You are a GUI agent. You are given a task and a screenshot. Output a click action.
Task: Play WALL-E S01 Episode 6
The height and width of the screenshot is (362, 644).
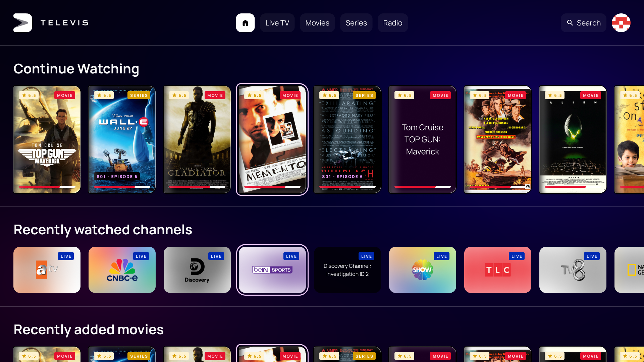coord(122,139)
